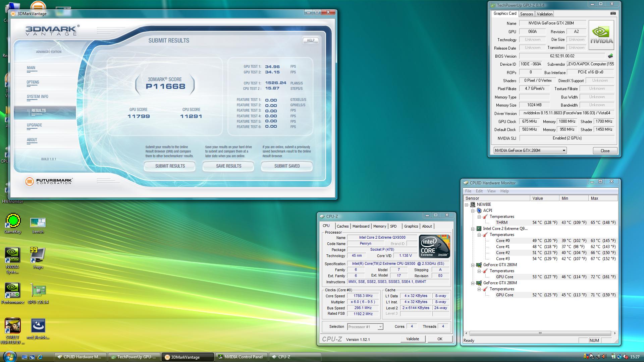This screenshot has height=362, width=644.
Task: Open the Caches tab in CPU-Z
Action: [342, 226]
